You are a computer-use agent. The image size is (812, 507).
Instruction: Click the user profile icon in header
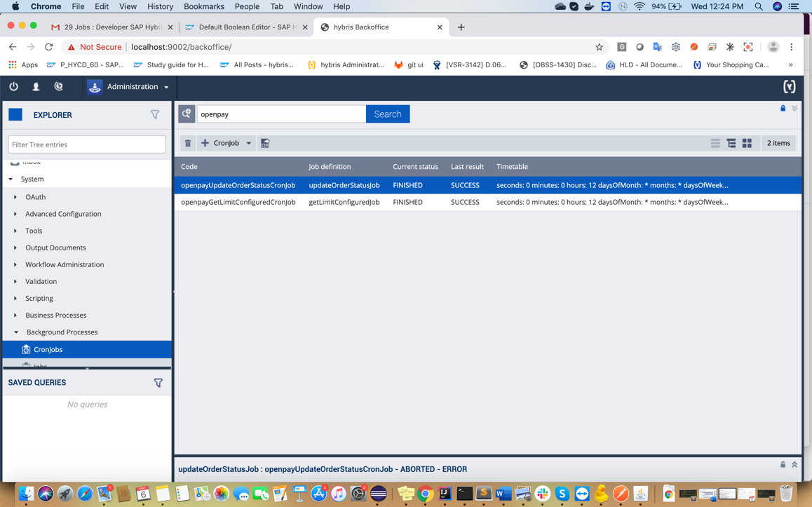click(x=36, y=87)
